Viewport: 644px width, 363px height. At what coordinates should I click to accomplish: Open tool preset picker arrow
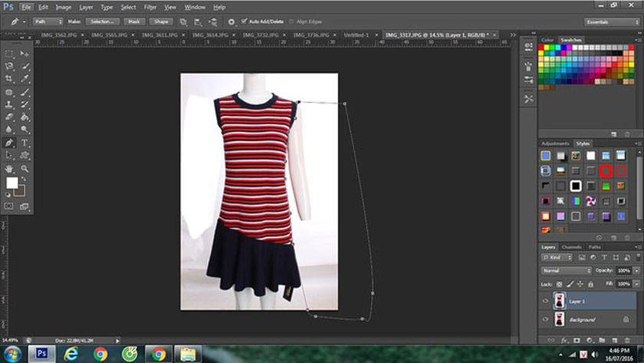coord(24,21)
